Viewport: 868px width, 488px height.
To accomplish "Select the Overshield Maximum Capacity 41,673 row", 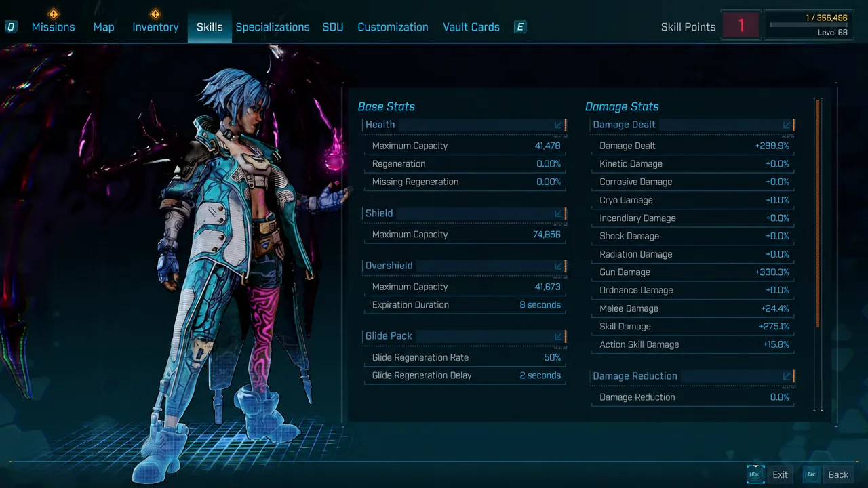I will pyautogui.click(x=465, y=287).
